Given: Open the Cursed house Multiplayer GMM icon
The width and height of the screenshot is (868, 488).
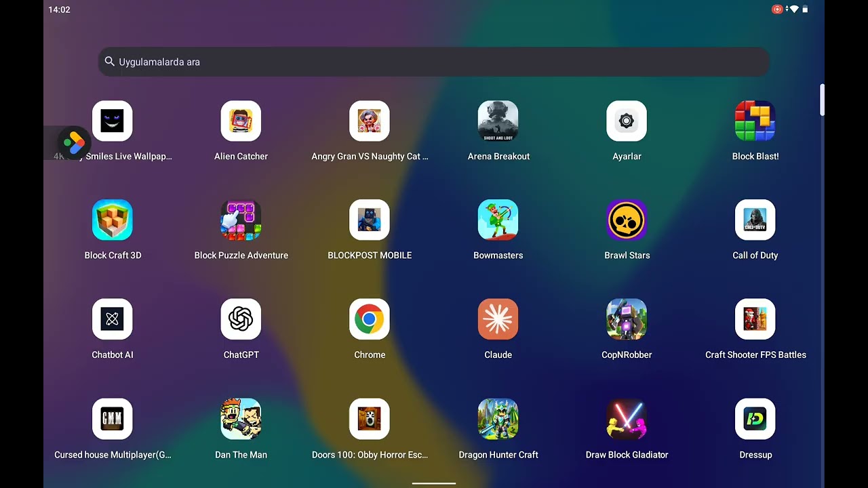Looking at the screenshot, I should click(x=113, y=419).
